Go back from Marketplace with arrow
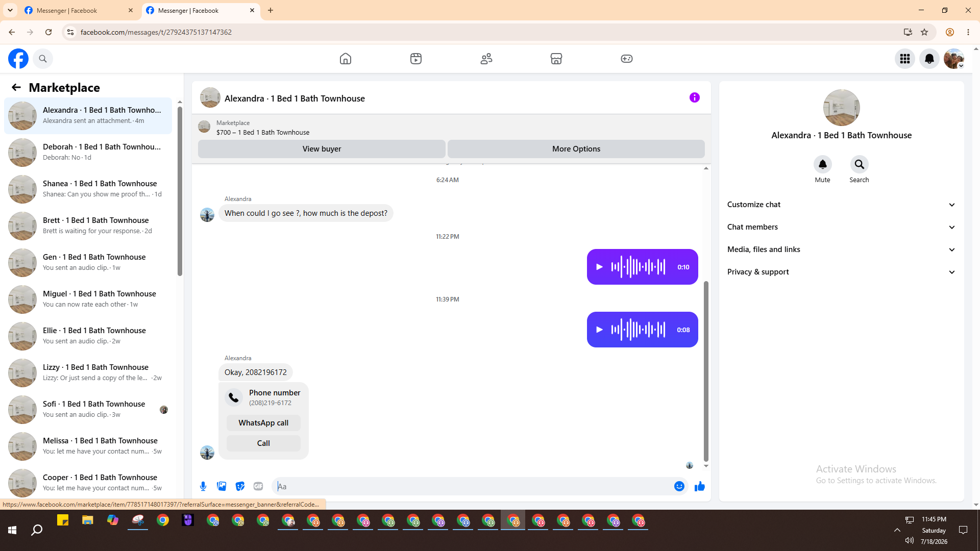The height and width of the screenshot is (551, 980). [16, 87]
